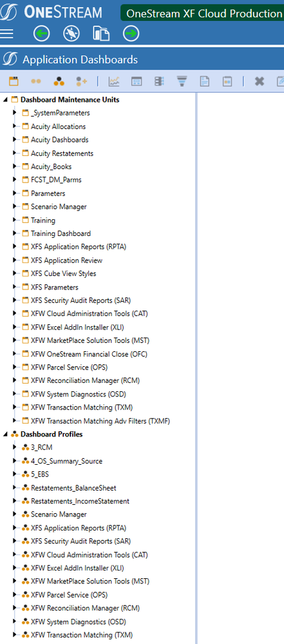Click the dashboard window toolbar icon

pos(137,81)
